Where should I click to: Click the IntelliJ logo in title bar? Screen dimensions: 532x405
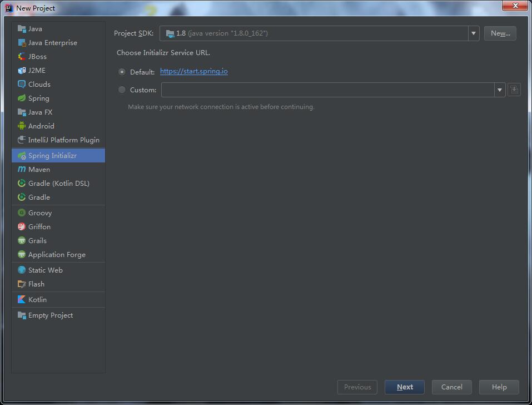click(x=9, y=8)
